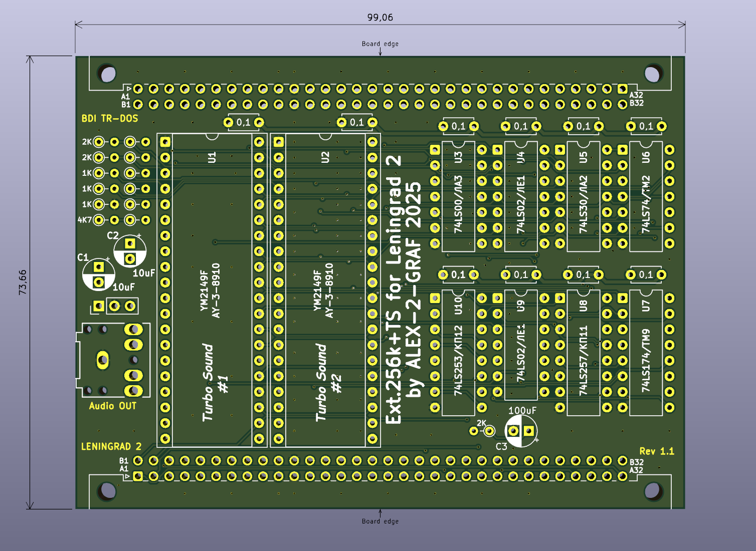Select the U4 74LS02 chip footprint
The height and width of the screenshot is (551, 756).
pyautogui.click(x=521, y=196)
